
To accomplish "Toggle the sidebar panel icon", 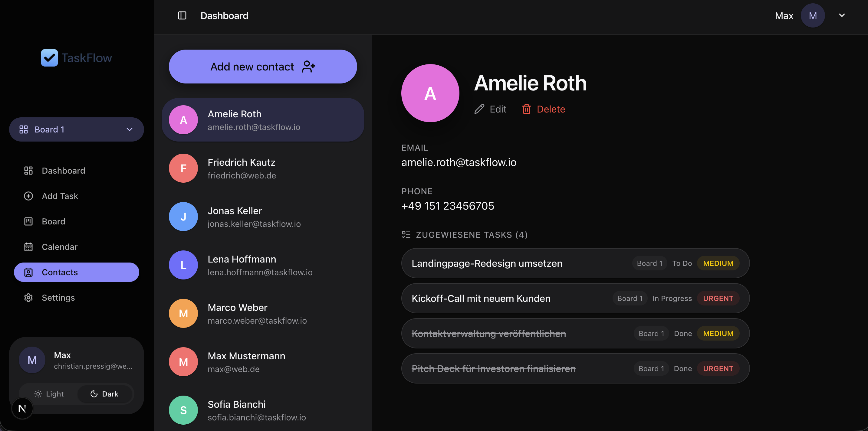I will pos(182,15).
